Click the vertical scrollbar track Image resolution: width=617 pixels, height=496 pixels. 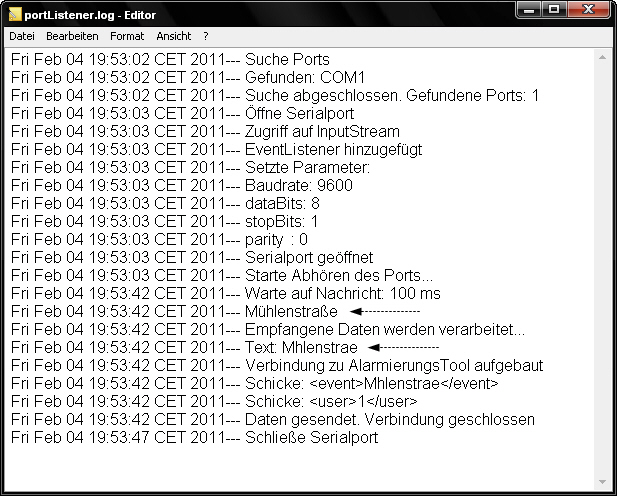[602, 270]
